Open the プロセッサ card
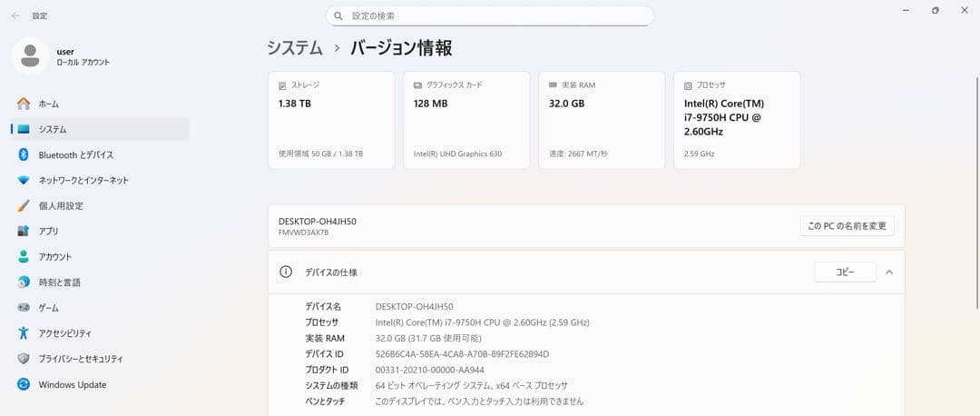This screenshot has width=980, height=416. tap(737, 120)
